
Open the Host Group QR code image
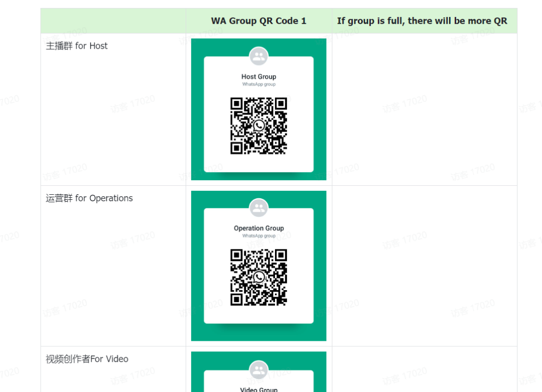point(258,109)
